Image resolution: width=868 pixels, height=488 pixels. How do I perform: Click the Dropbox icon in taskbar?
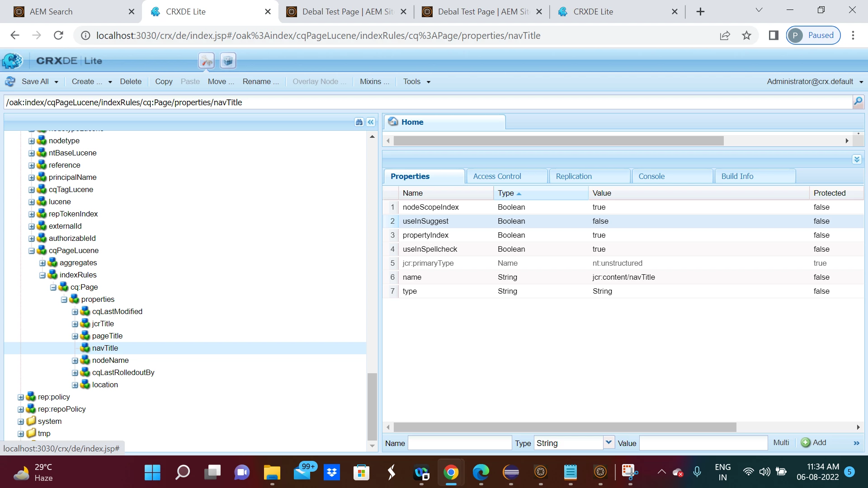(332, 473)
